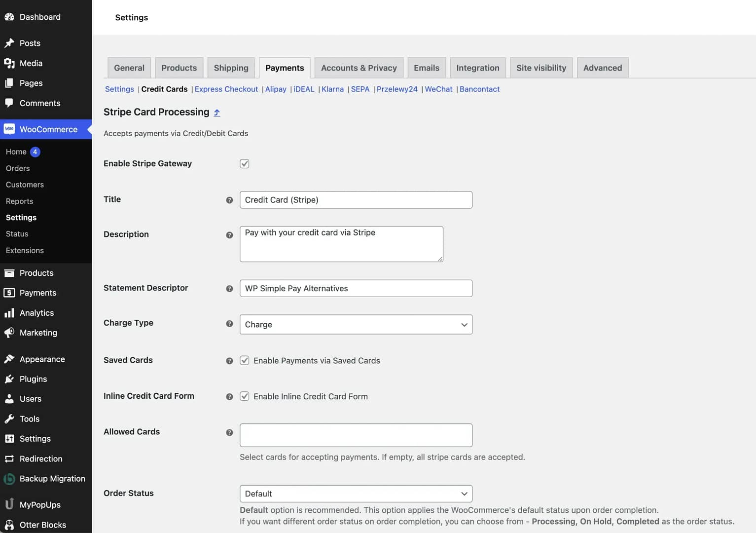Open WooCommerce Orders submenu item
This screenshot has height=533, width=756.
pyautogui.click(x=18, y=168)
